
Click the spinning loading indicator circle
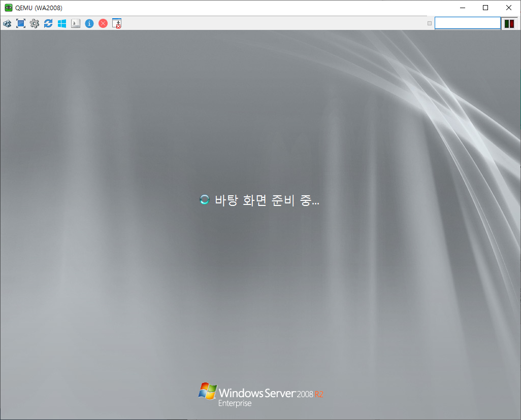(204, 199)
